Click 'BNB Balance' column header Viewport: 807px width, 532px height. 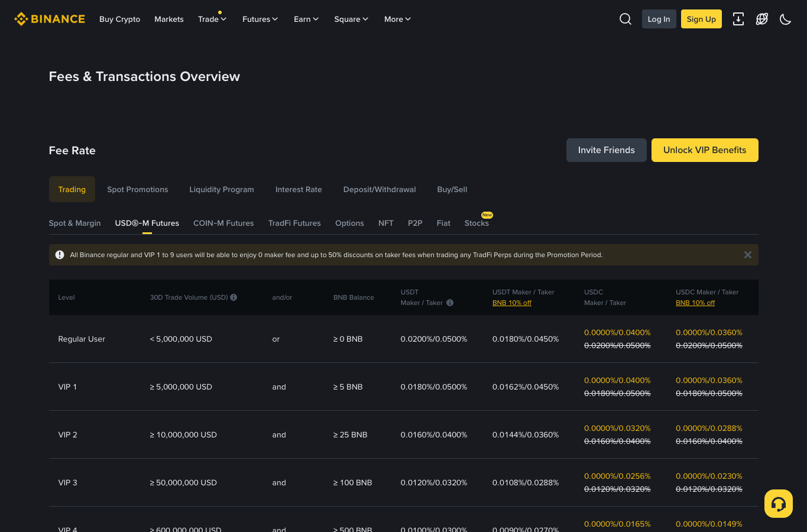click(354, 297)
